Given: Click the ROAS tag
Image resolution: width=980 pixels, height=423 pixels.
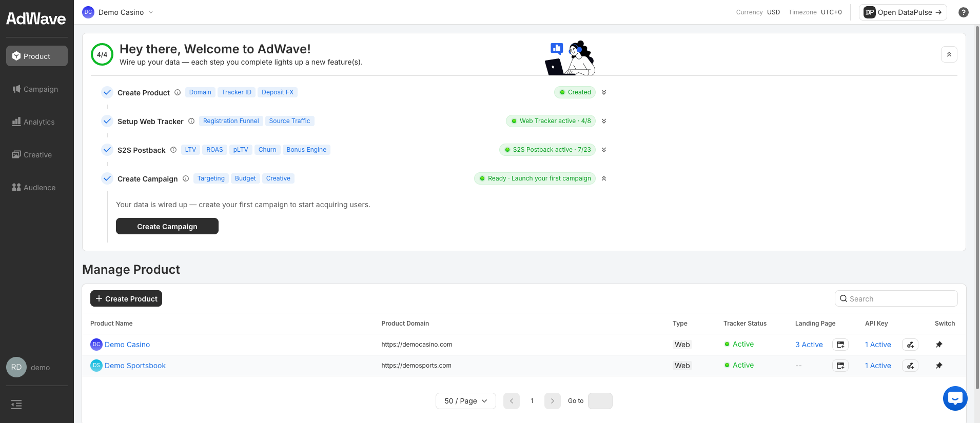Looking at the screenshot, I should point(214,150).
